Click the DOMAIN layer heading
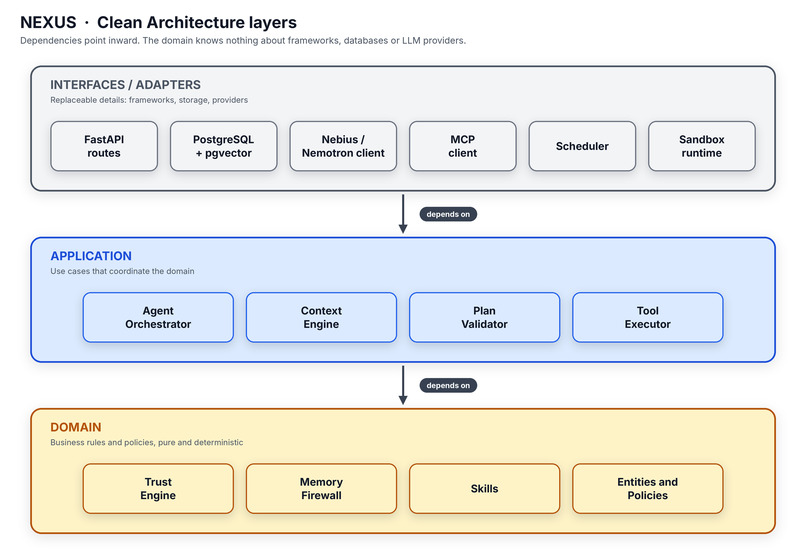The width and height of the screenshot is (806, 554). tap(76, 427)
